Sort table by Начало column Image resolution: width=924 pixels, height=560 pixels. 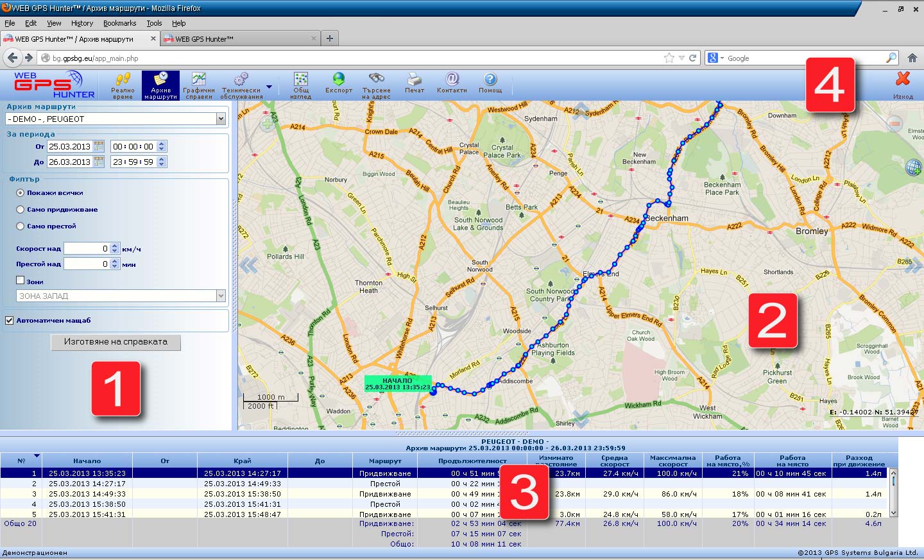[x=87, y=461]
